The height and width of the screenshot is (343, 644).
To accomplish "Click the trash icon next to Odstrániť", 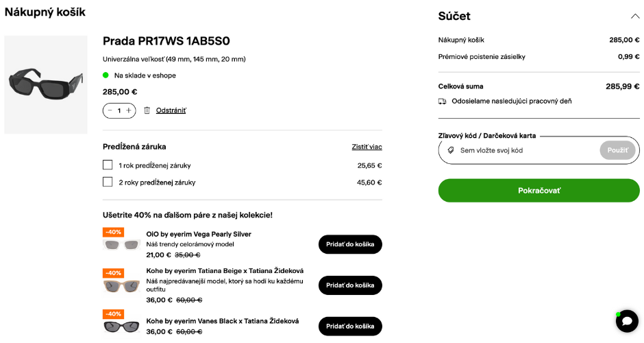I will [x=147, y=110].
